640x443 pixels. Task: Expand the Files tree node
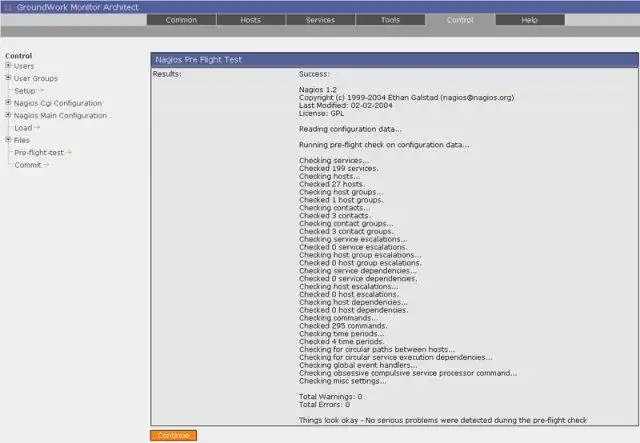(x=8, y=139)
